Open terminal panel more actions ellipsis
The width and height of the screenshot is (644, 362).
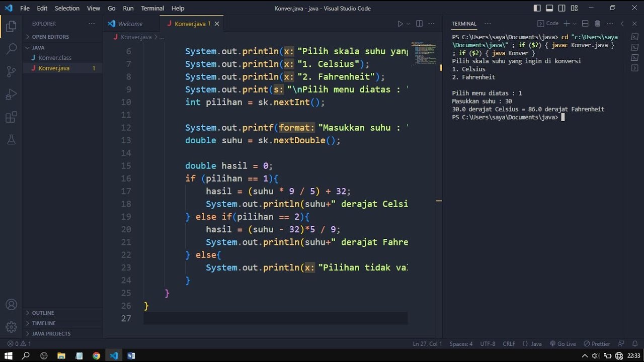pos(610,24)
